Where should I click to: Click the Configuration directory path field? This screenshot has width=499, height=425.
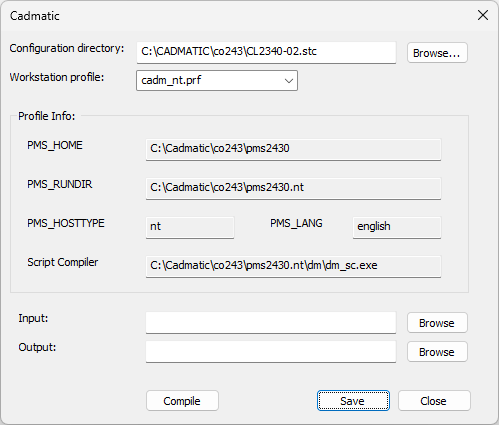point(266,52)
